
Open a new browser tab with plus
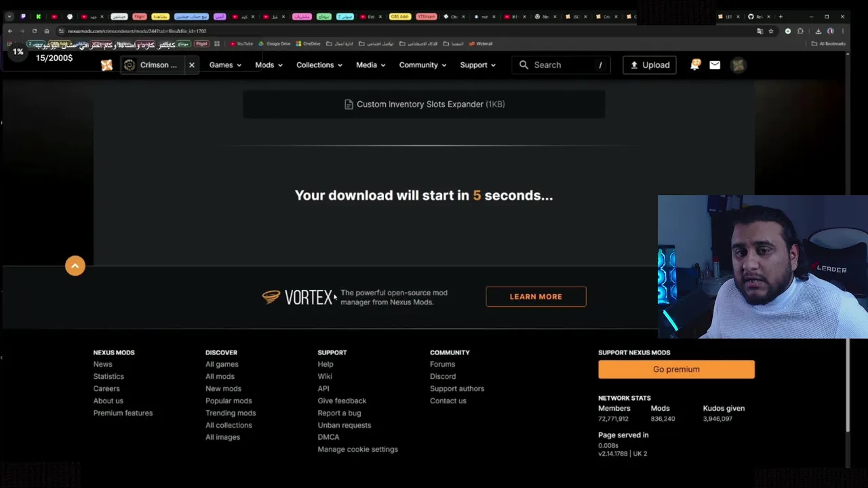pos(781,16)
